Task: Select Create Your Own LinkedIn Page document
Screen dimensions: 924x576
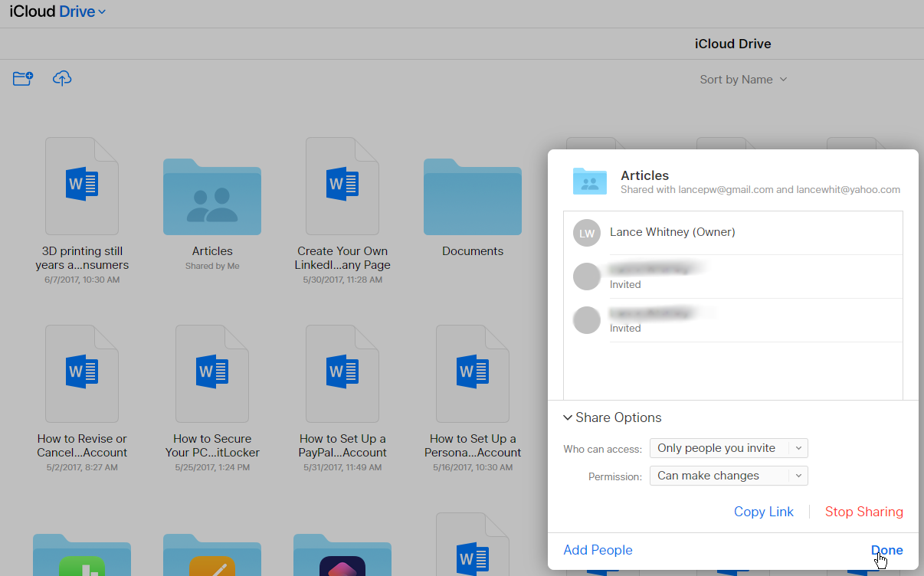Action: 342,186
